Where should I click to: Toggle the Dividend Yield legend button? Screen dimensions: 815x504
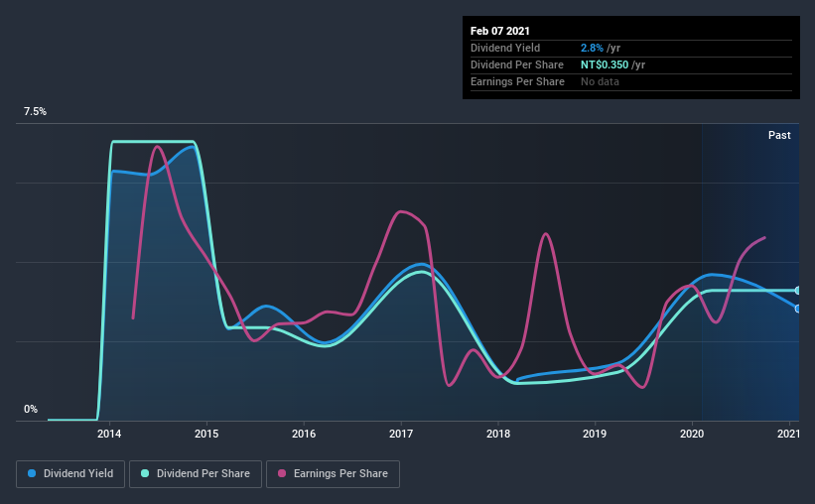coord(70,474)
